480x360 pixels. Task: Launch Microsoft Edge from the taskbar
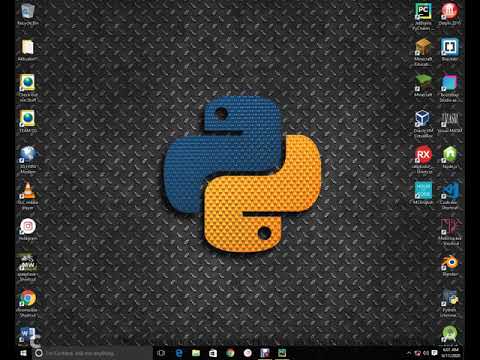click(179, 353)
